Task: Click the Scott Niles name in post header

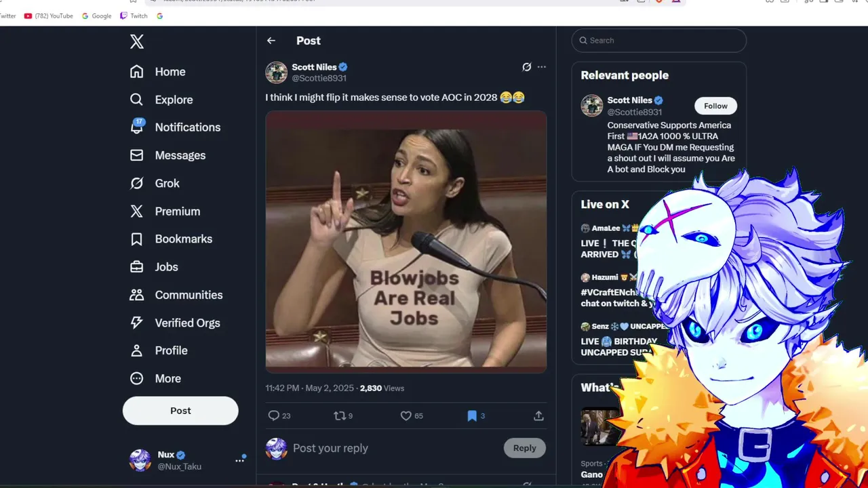Action: coord(314,67)
